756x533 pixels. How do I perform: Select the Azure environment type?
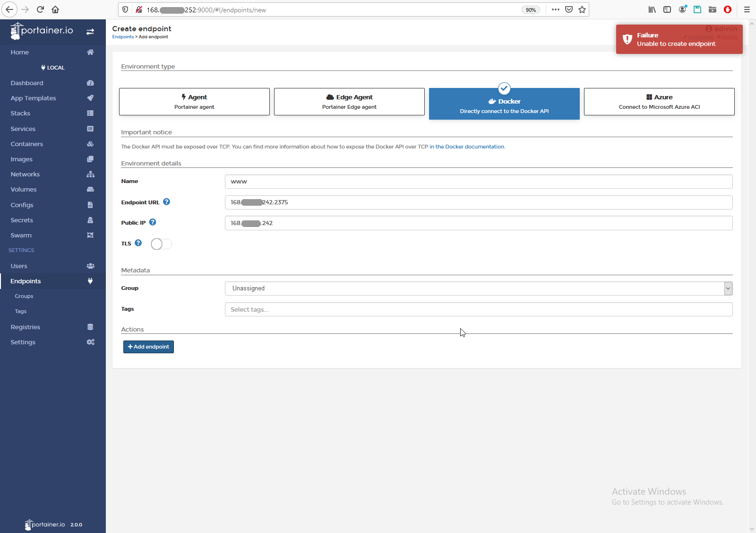tap(659, 102)
